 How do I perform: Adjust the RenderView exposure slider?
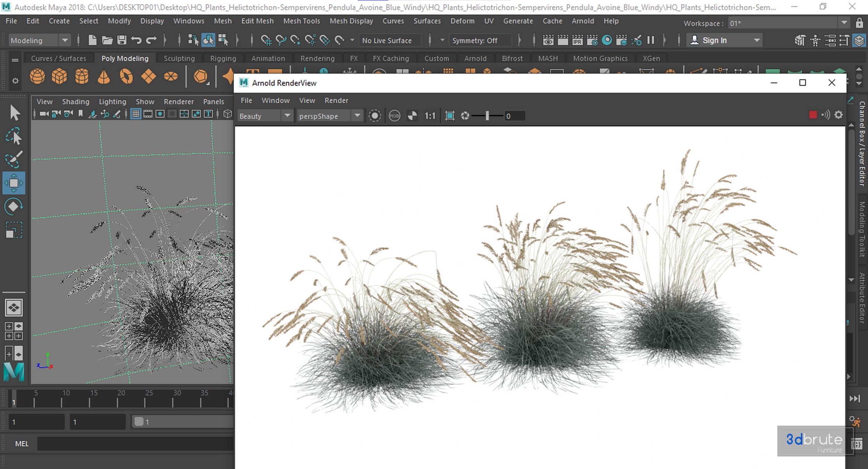[x=487, y=116]
